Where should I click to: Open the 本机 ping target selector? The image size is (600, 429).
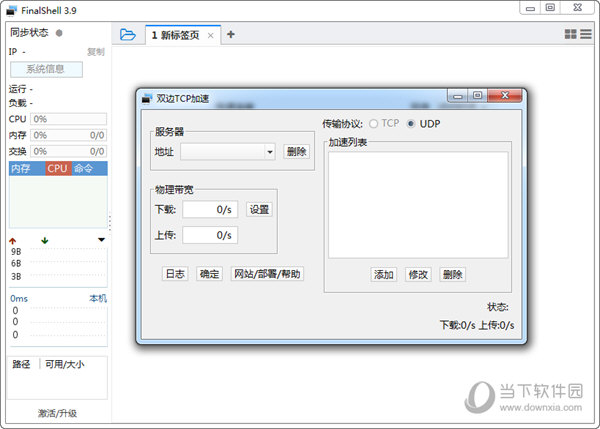pos(97,298)
